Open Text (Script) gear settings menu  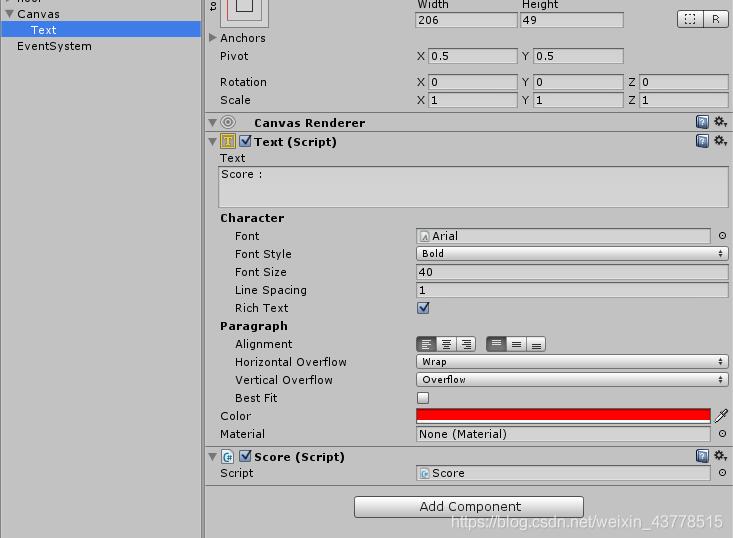tap(720, 141)
